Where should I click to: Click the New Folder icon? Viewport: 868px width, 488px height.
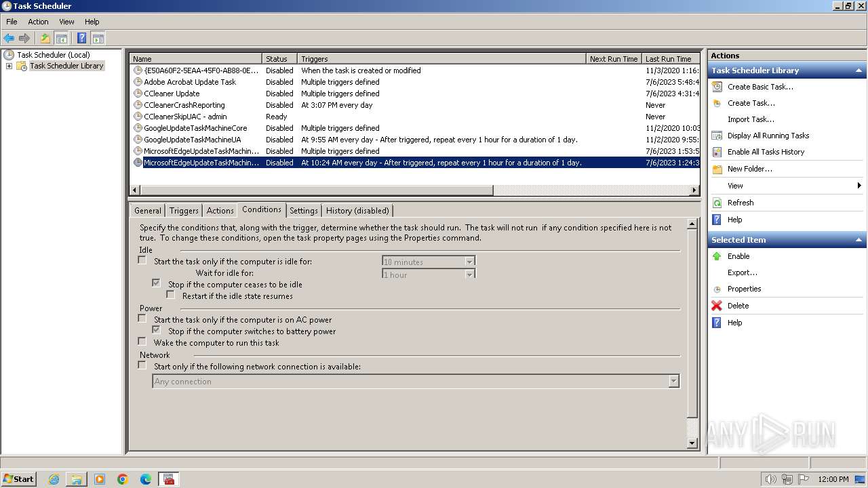717,169
